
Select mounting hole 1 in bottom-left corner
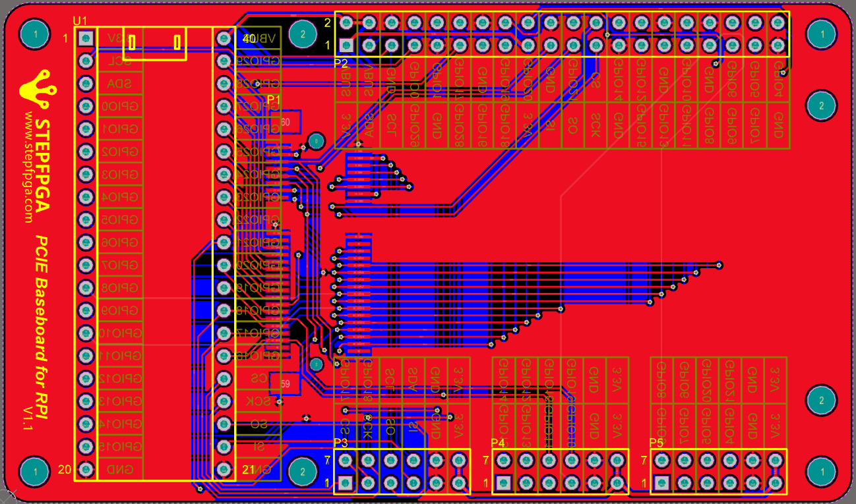pyautogui.click(x=35, y=471)
